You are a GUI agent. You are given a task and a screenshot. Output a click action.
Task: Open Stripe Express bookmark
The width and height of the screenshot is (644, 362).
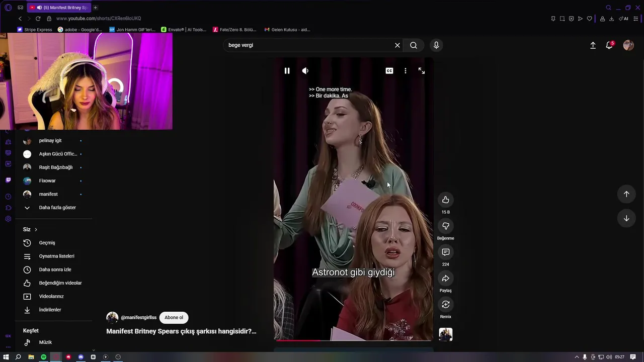tap(35, 30)
